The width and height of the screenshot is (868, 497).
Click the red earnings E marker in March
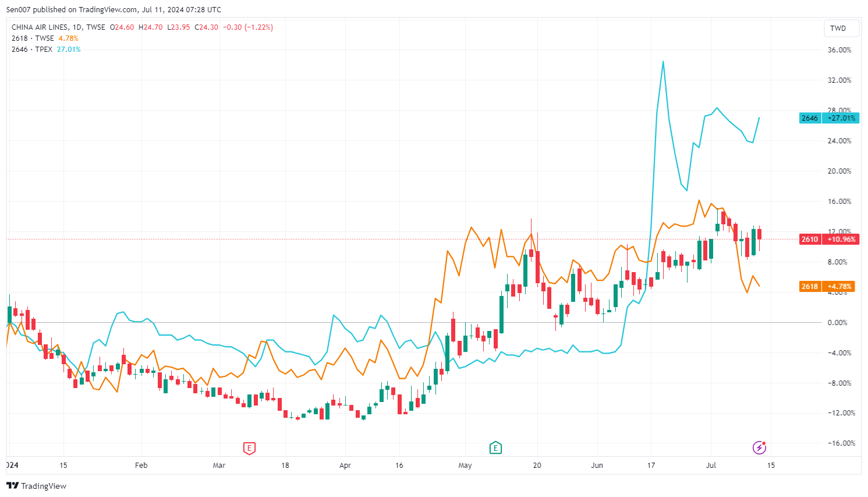[x=249, y=448]
